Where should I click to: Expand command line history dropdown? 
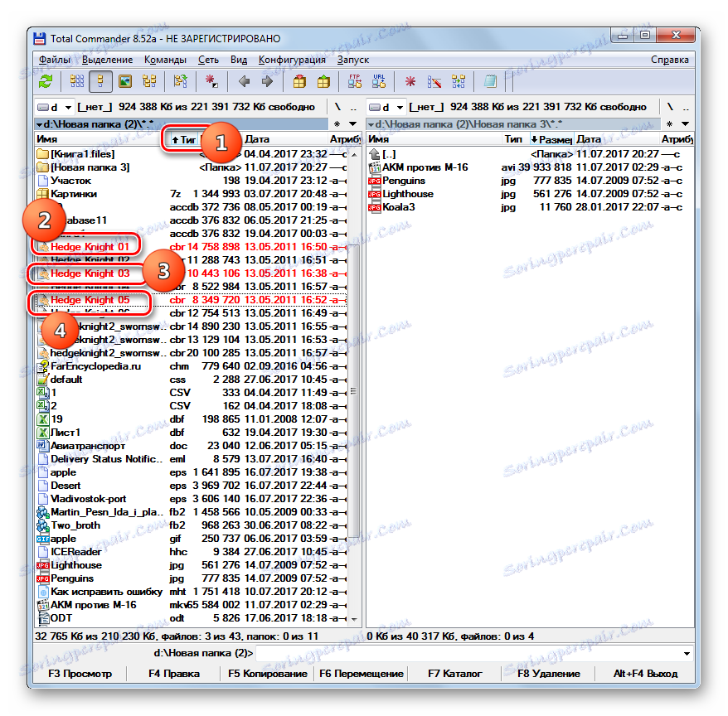click(687, 653)
